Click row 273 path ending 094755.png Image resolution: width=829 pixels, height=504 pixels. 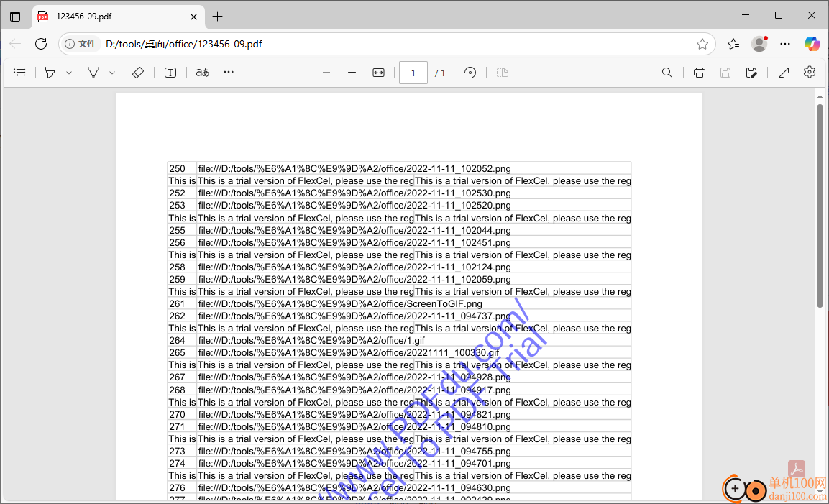(354, 451)
